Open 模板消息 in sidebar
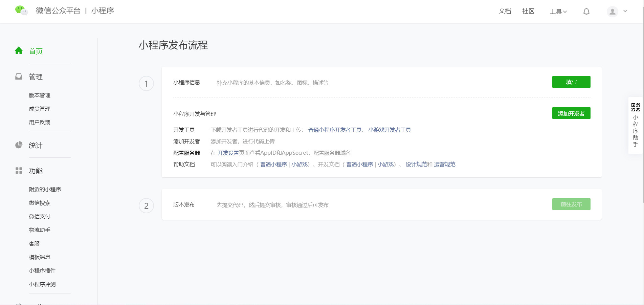The image size is (644, 305). [40, 257]
